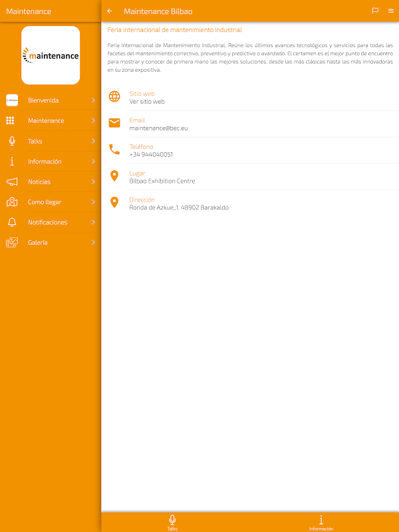Click the Teléfono label

(x=141, y=146)
